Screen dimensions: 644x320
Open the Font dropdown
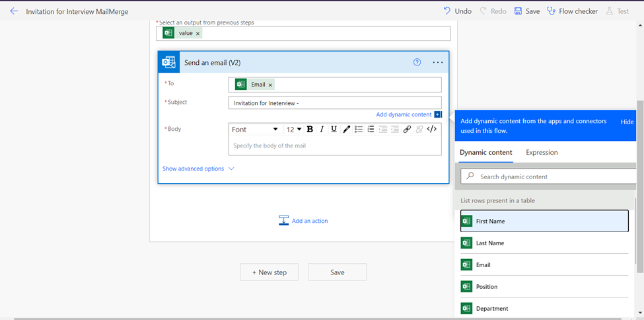click(255, 130)
